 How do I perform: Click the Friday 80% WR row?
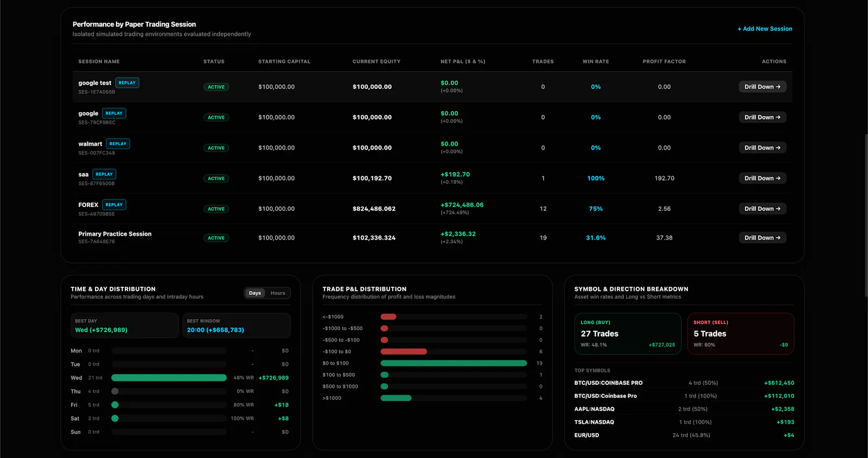[x=180, y=405]
